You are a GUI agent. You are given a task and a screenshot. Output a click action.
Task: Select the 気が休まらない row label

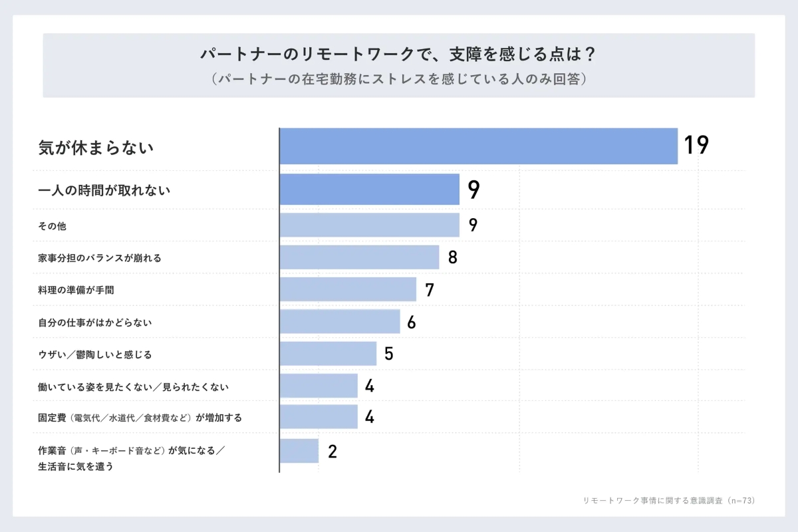point(96,148)
